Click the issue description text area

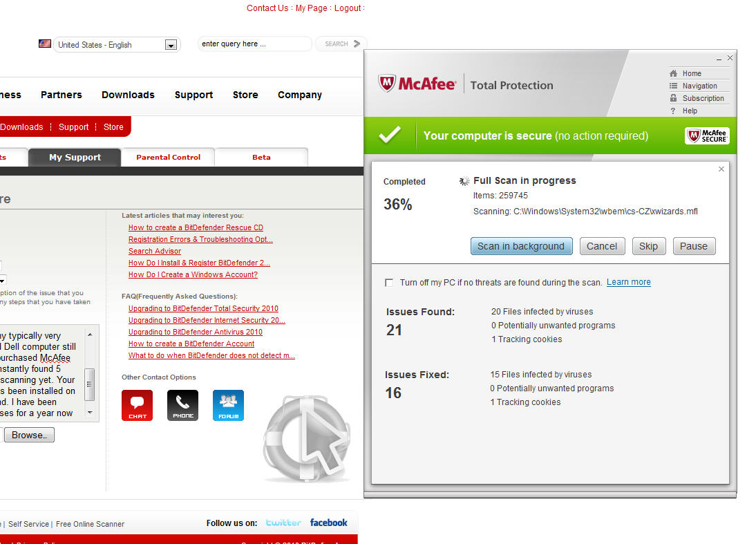[x=42, y=374]
